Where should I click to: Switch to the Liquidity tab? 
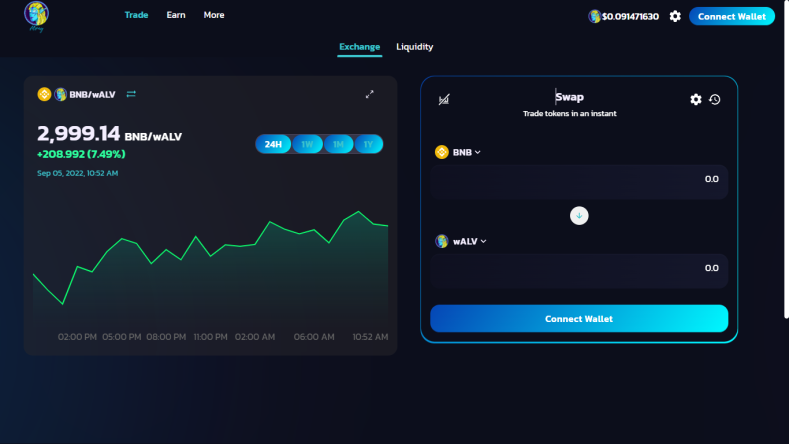click(414, 47)
